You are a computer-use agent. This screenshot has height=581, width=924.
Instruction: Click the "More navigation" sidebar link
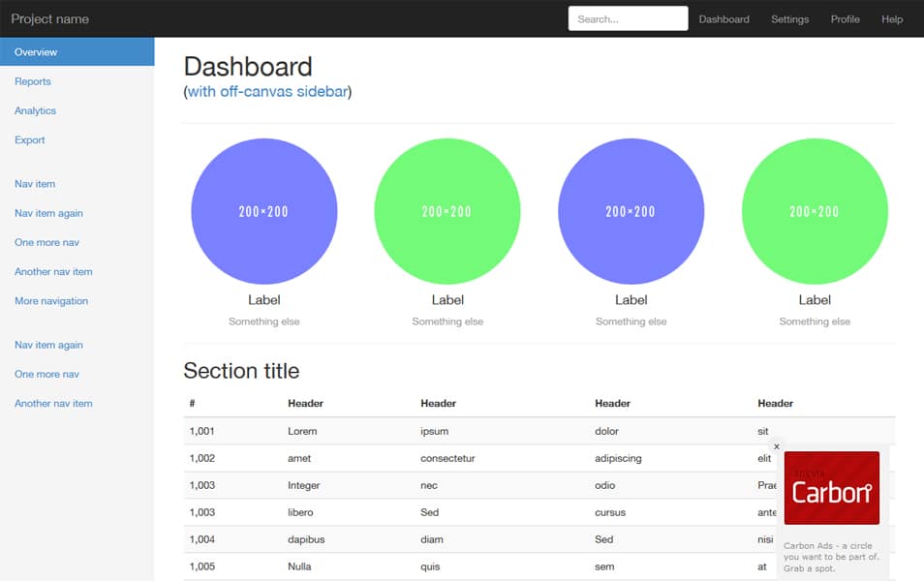pyautogui.click(x=50, y=300)
